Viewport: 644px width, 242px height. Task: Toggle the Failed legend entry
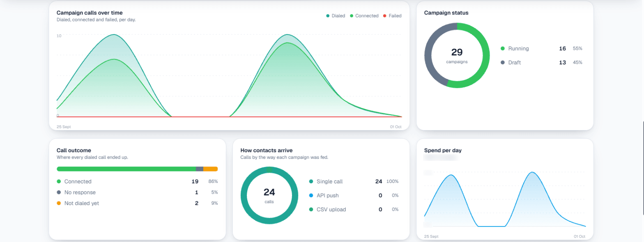(392, 16)
